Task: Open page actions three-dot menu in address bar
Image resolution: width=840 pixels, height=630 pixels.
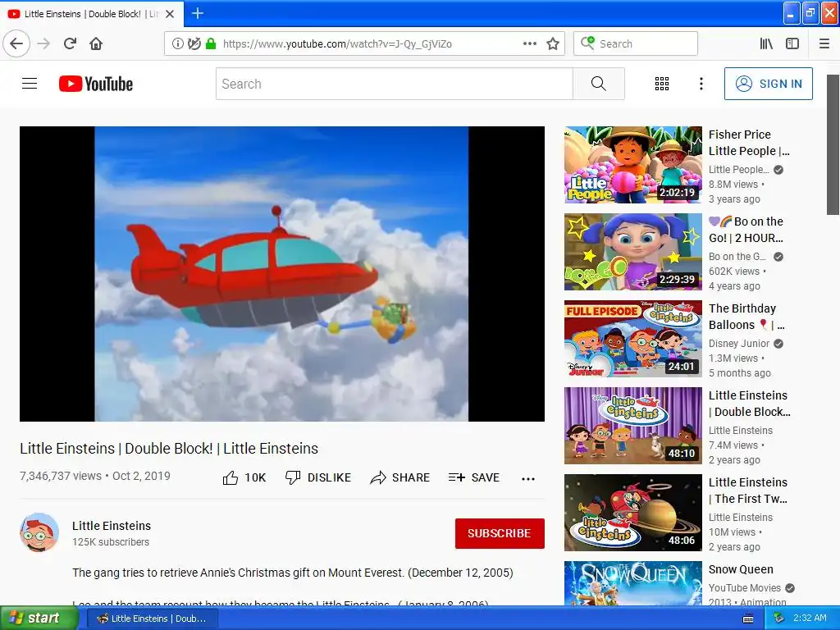Action: point(529,43)
